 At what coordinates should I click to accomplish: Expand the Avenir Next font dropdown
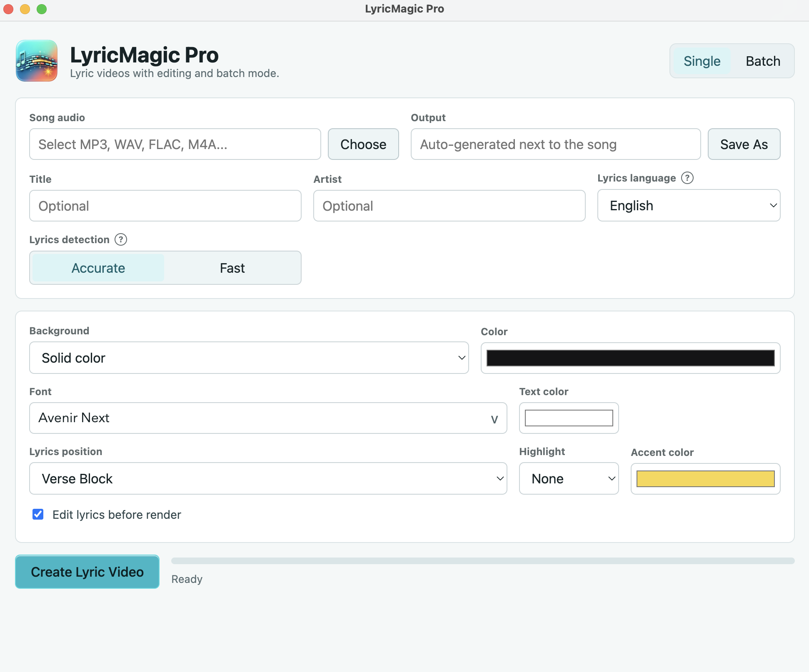pyautogui.click(x=268, y=418)
